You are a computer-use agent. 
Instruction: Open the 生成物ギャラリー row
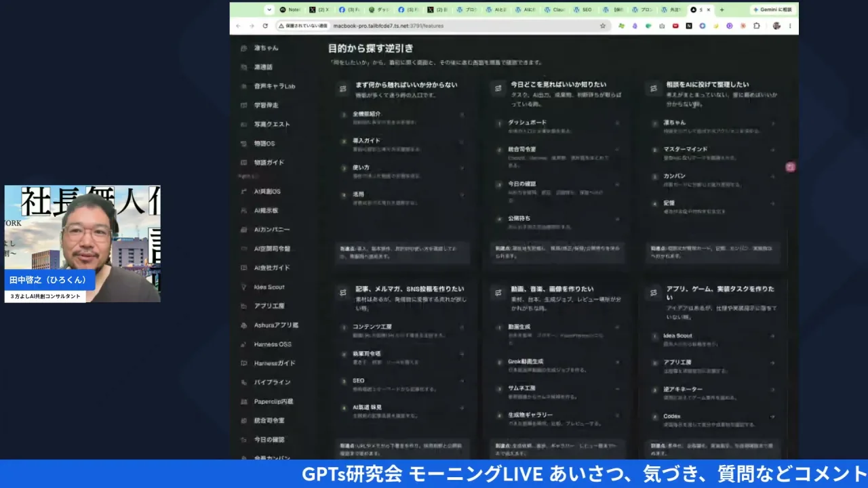click(x=558, y=418)
